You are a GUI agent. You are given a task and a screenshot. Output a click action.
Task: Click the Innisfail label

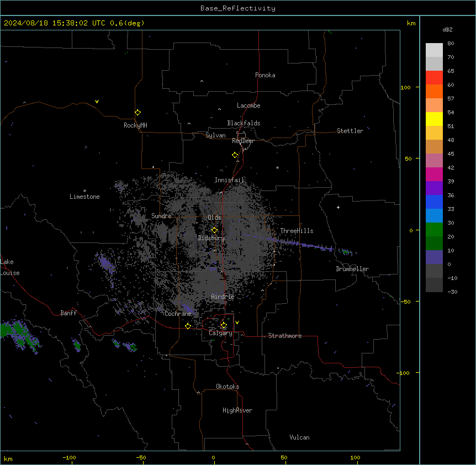point(229,180)
